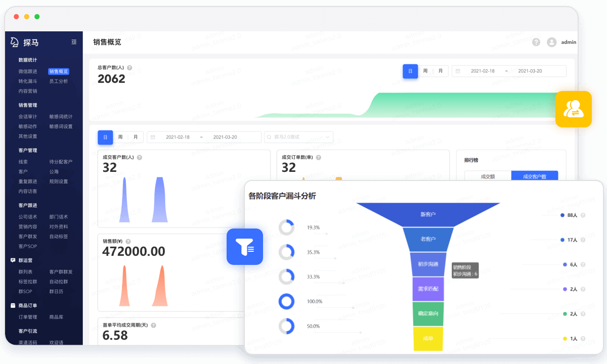Click the 472000.00 sales amount value
607x364 pixels.
(x=134, y=251)
